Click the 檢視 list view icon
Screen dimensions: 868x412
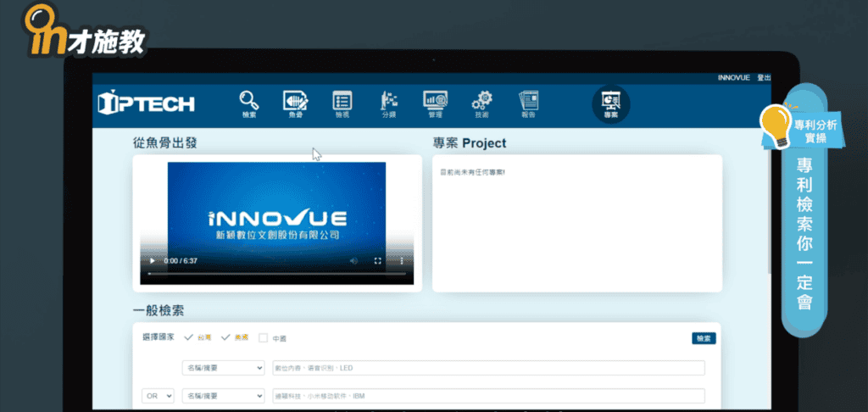[x=342, y=103]
